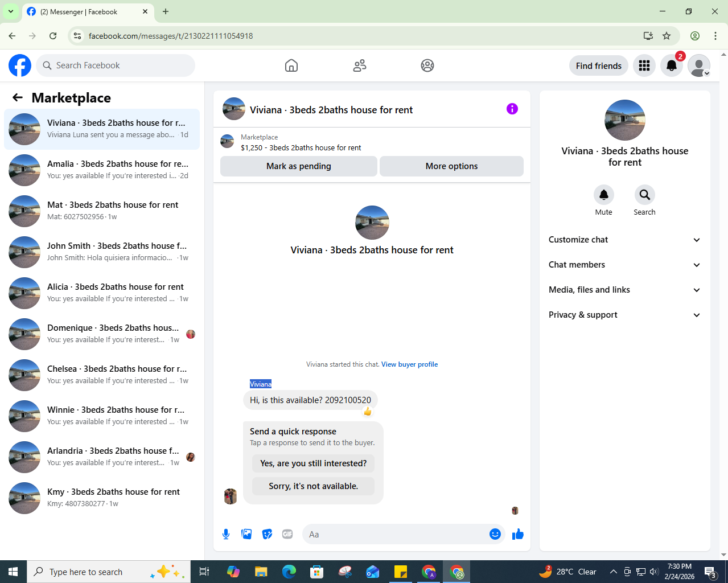The width and height of the screenshot is (728, 583).
Task: Open conversation information purple icon
Action: [512, 109]
